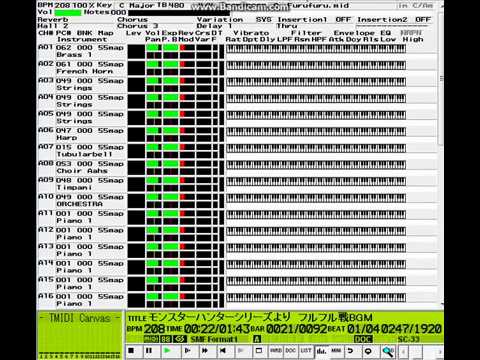Click the A01 piano keyboard strip
This screenshot has width=480, height=360.
click(x=316, y=49)
